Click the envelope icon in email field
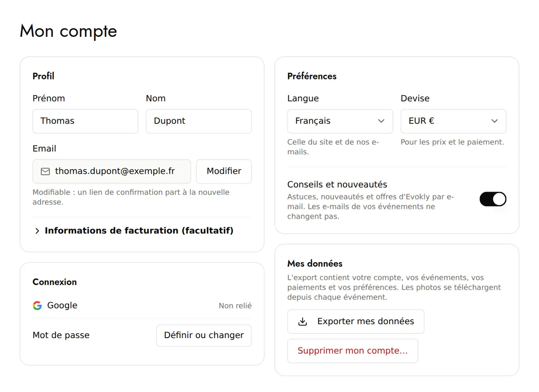Image resolution: width=539 pixels, height=392 pixels. (x=45, y=171)
